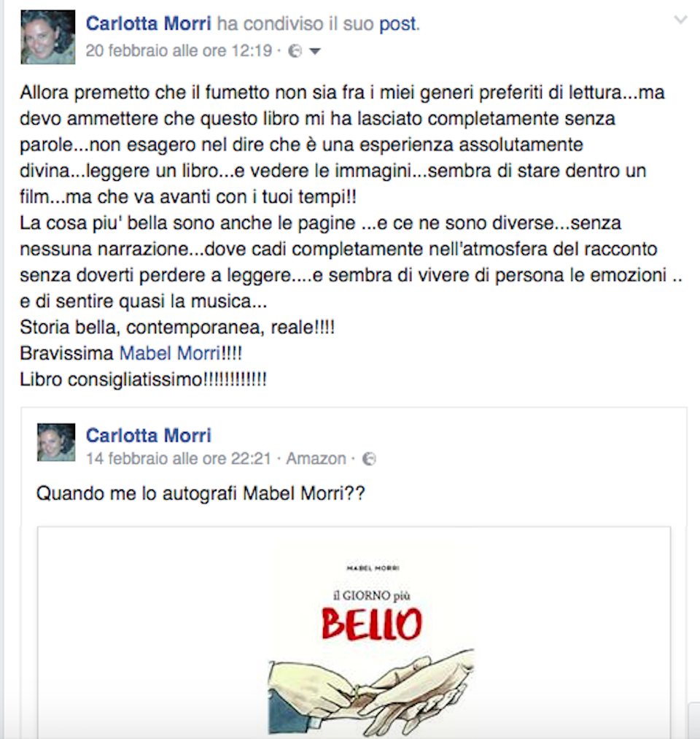Open Carlotta Morri's large profile picture
Image resolution: width=700 pixels, height=739 pixels.
[x=47, y=37]
